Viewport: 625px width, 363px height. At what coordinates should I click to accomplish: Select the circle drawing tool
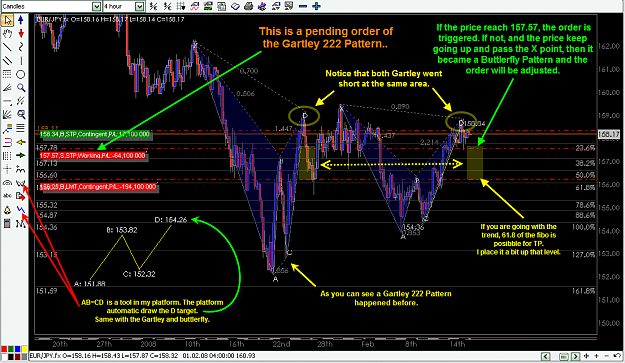click(21, 74)
